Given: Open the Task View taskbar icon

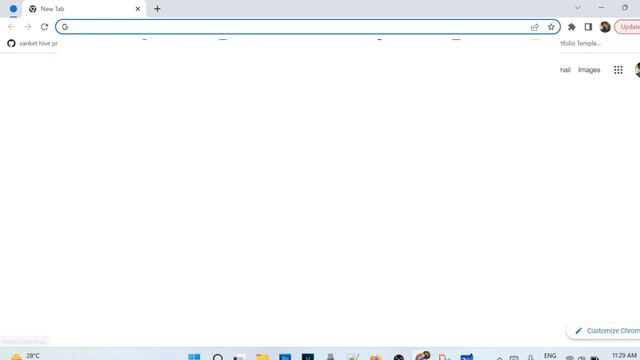Looking at the screenshot, I should click(x=239, y=357).
